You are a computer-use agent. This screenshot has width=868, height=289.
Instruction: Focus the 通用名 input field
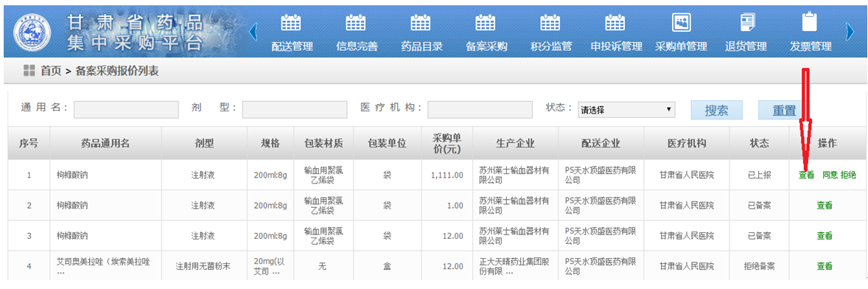[126, 110]
